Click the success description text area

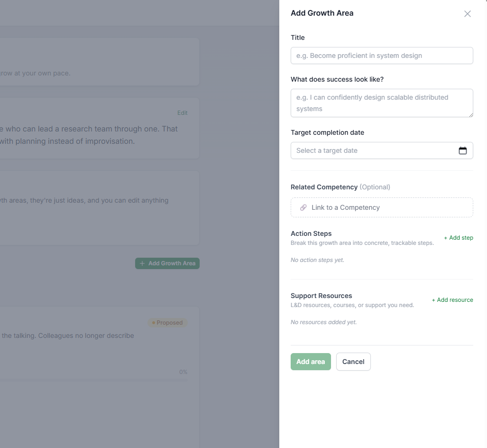point(382,103)
